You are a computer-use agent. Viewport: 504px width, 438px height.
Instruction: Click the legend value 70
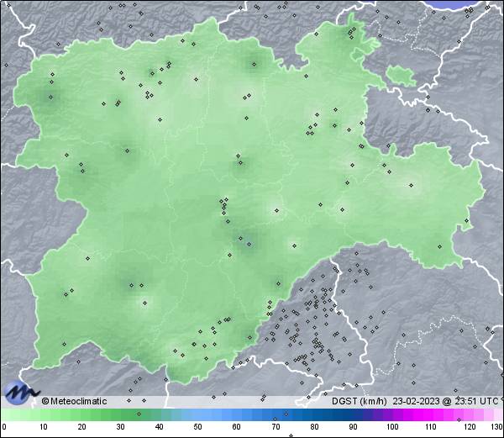(276, 427)
